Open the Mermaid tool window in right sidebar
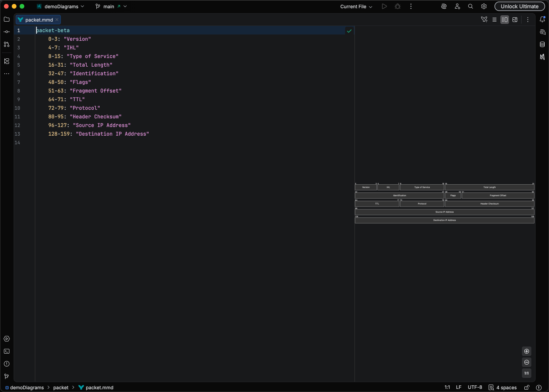549x392 pixels. click(x=542, y=57)
